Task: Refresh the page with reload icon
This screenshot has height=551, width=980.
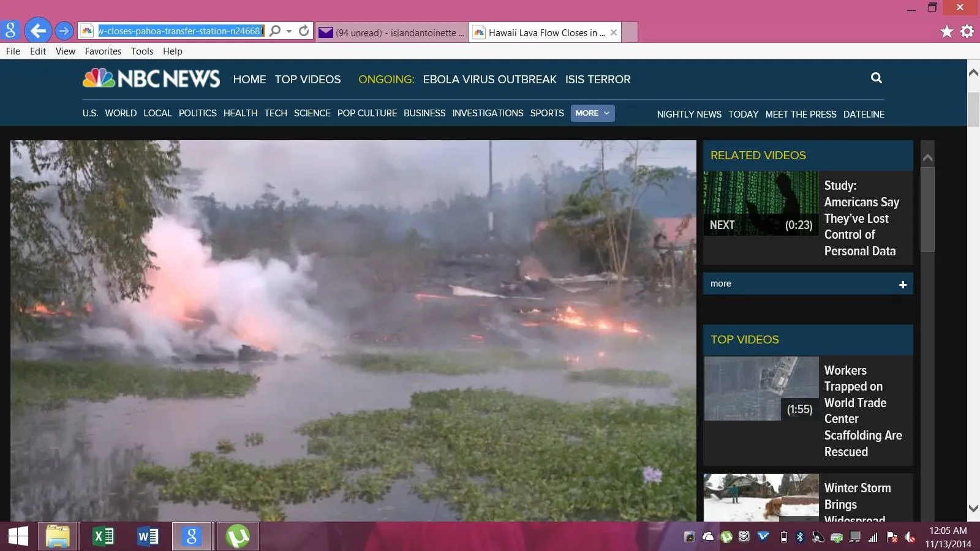Action: tap(304, 31)
